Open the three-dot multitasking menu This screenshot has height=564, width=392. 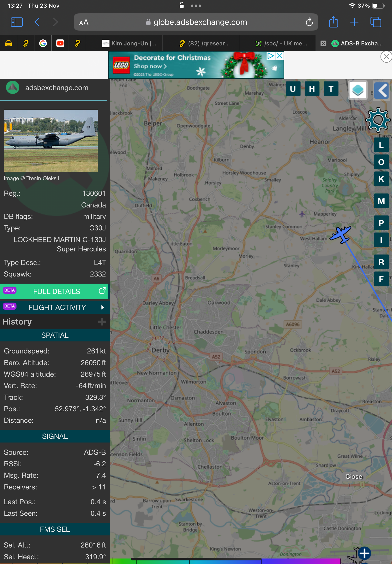point(196,6)
